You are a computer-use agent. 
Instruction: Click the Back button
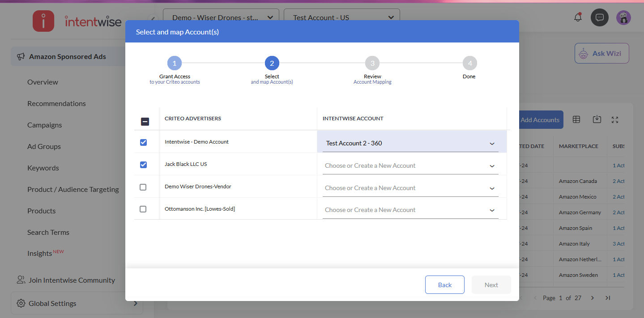[444, 285]
